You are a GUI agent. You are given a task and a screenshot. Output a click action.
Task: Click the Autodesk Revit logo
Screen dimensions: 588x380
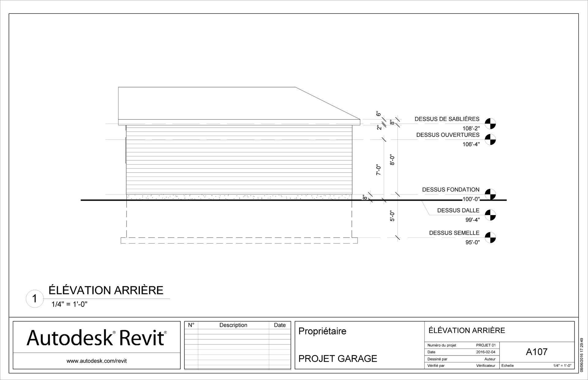96,338
